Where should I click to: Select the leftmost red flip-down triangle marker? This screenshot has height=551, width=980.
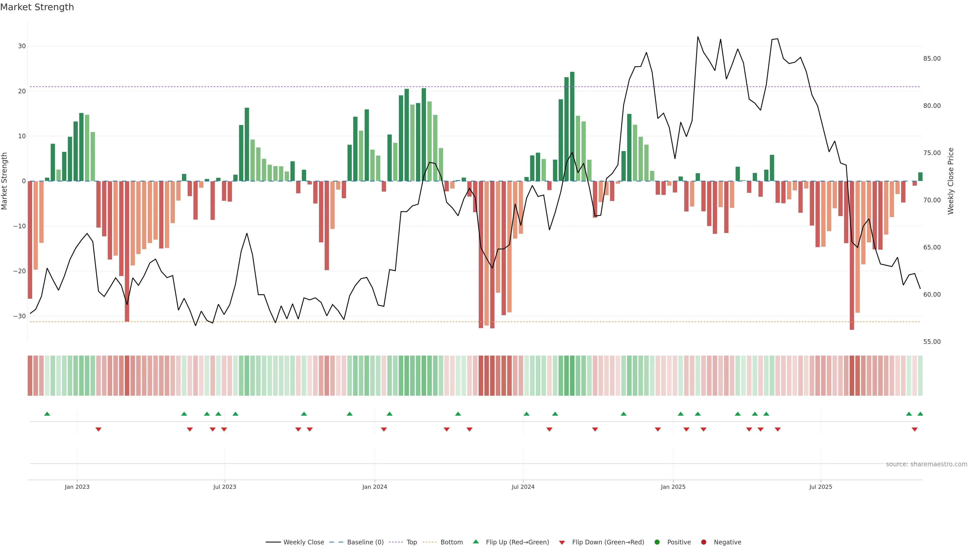[x=99, y=429]
